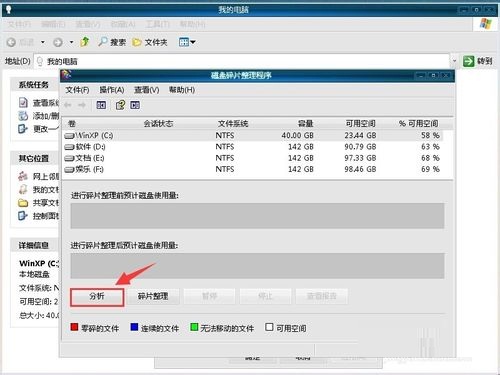Open the 帮助(H) menu in Disk Defragmenter
Screen dimensions: 500x375
(x=182, y=90)
